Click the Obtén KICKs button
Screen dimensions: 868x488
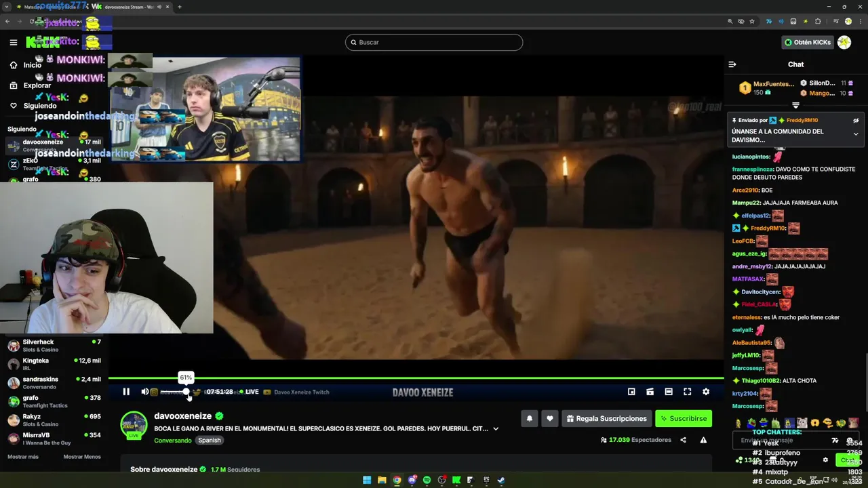tap(807, 42)
